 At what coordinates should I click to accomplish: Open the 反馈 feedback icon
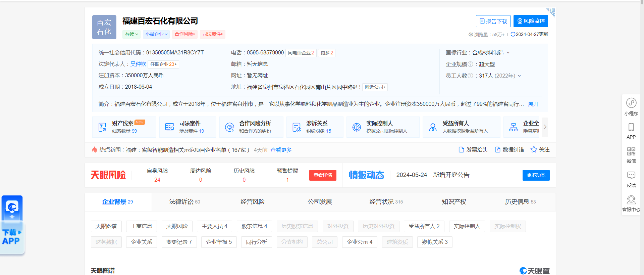pyautogui.click(x=631, y=175)
